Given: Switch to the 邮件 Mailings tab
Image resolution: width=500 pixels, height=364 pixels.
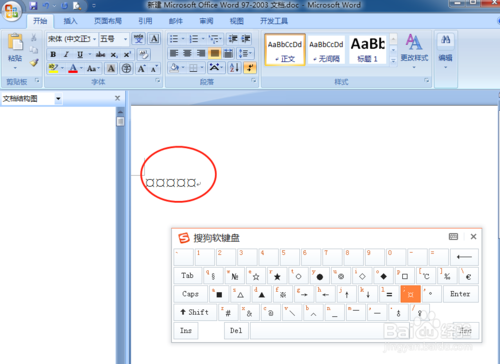Looking at the screenshot, I should 176,21.
